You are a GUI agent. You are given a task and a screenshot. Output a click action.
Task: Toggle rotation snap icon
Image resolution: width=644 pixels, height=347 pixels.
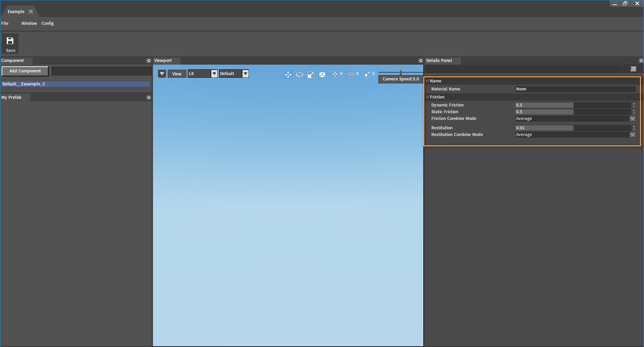point(351,74)
